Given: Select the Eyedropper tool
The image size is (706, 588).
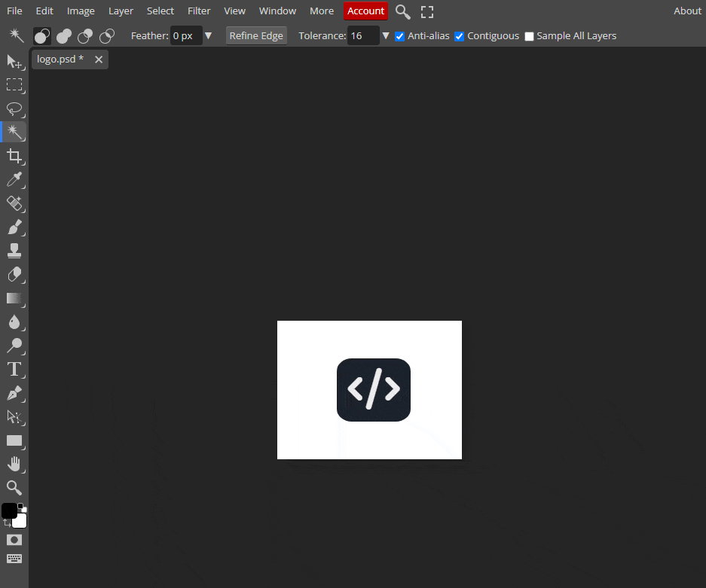Looking at the screenshot, I should [x=14, y=179].
